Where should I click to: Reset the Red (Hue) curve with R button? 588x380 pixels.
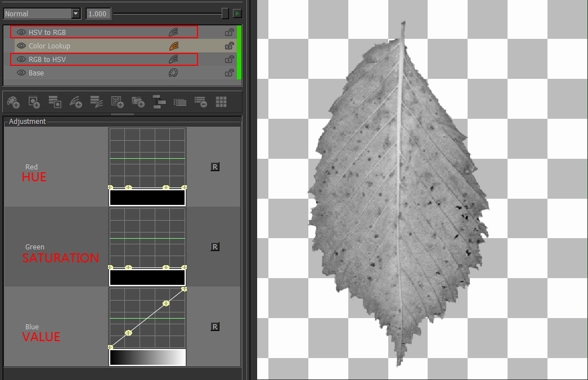coord(215,167)
